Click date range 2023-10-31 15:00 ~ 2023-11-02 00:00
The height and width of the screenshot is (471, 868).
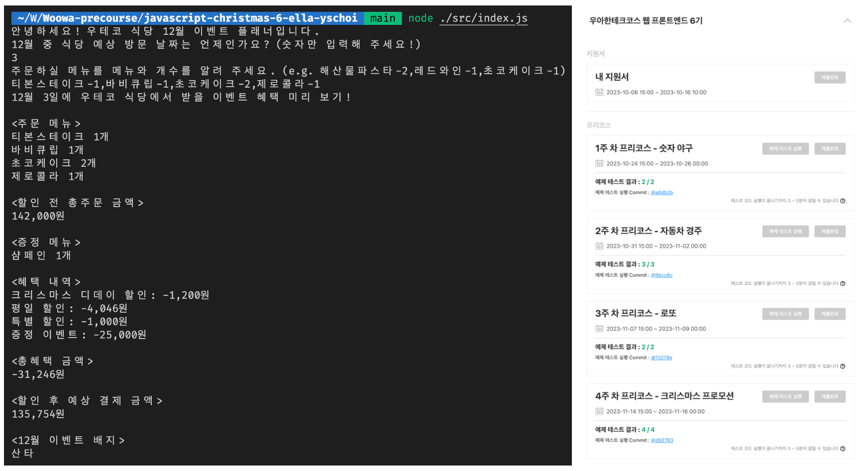656,246
